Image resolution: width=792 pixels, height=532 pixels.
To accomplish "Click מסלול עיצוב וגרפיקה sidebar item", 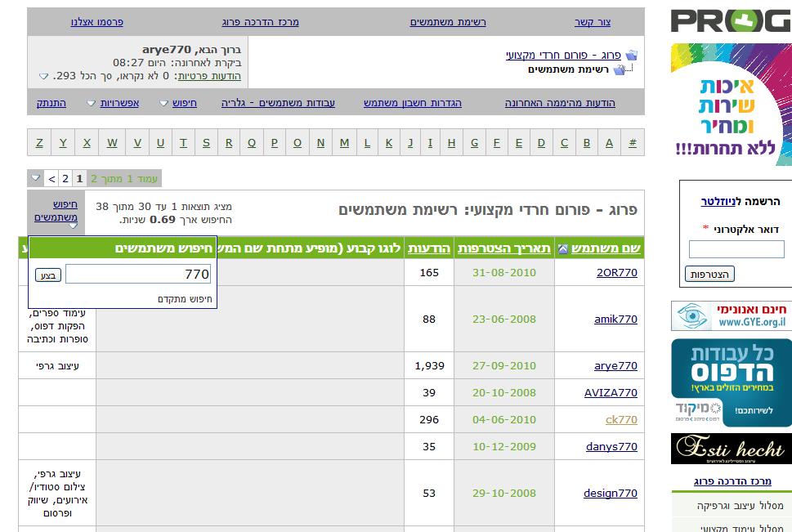I will (740, 506).
